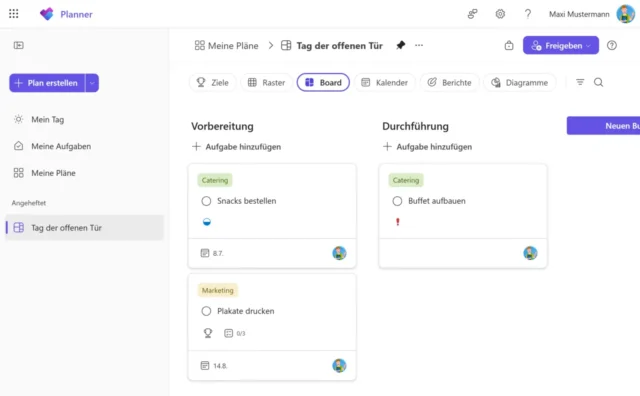Open the Snacks bestellen task title
Screen dimensions: 640x396
247,201
